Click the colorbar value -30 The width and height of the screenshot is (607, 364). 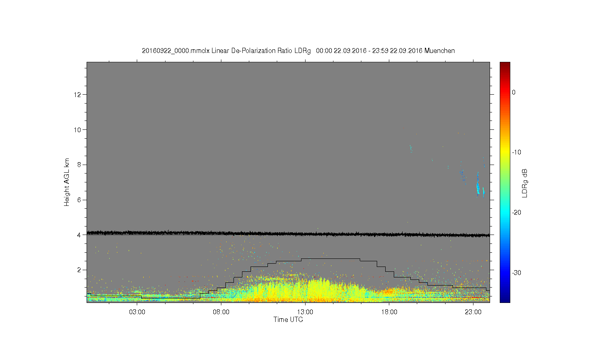[x=516, y=273]
